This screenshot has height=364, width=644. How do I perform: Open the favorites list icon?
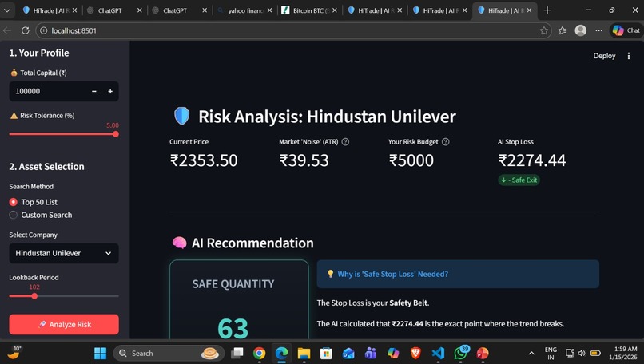563,30
